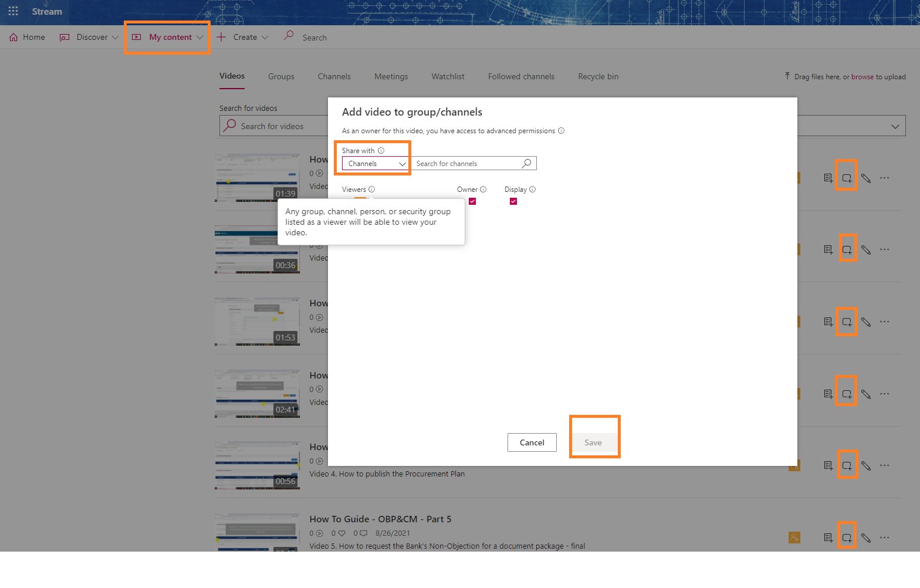Add the 00:36 video to watchlist

pyautogui.click(x=828, y=249)
